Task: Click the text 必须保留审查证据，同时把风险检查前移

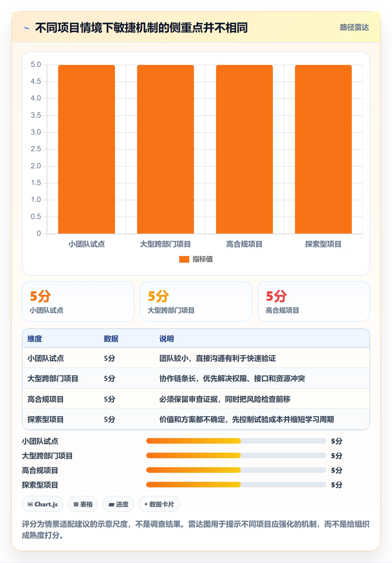Action: coord(225,399)
